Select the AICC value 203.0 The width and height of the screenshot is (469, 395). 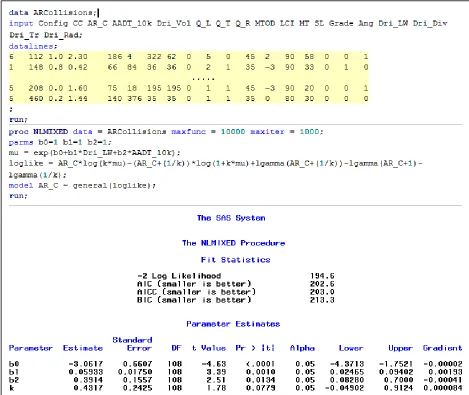[322, 292]
